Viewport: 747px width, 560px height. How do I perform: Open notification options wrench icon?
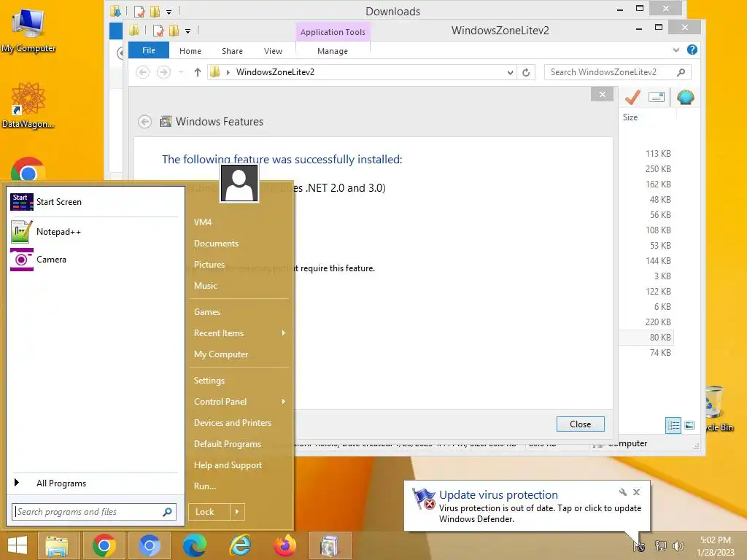tap(623, 492)
